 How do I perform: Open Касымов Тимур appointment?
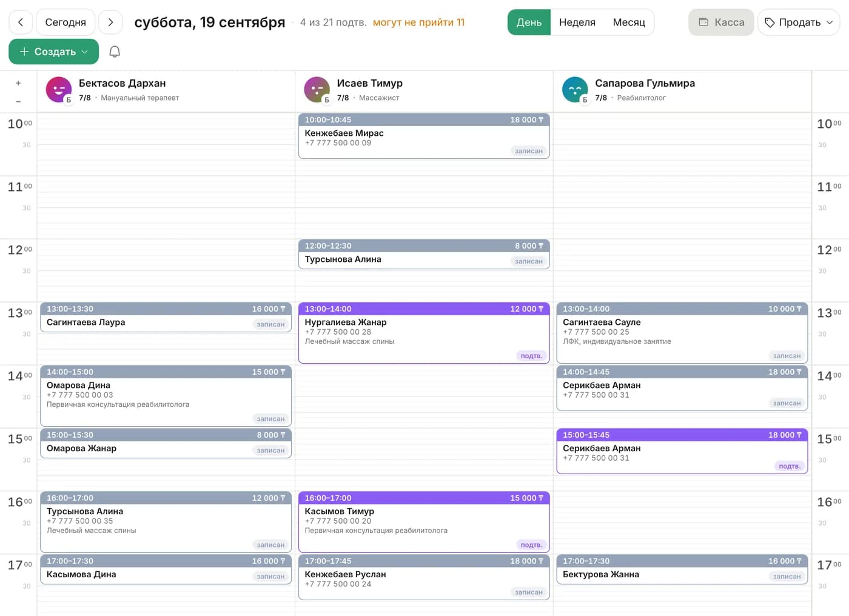[424, 522]
